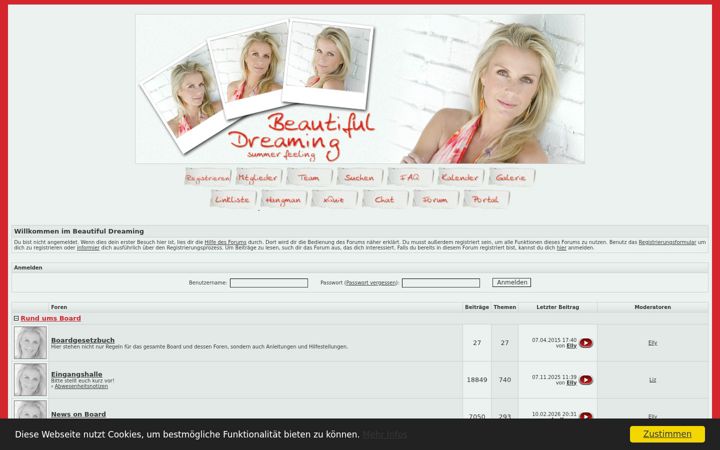The image size is (720, 450).
Task: Open the Forum navigation button
Action: [435, 199]
